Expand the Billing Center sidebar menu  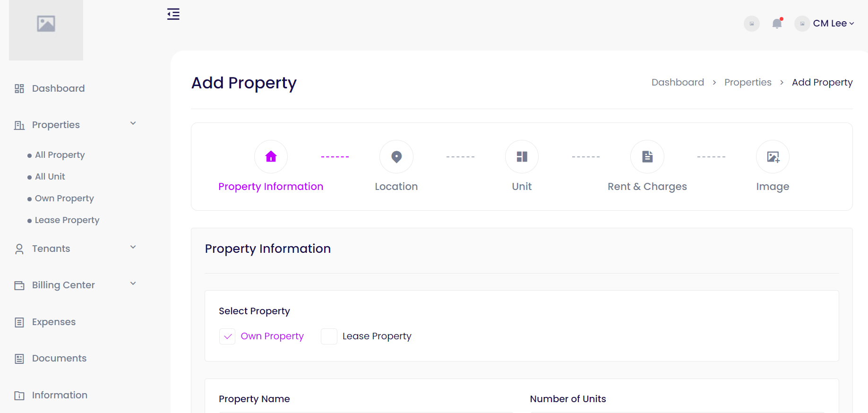133,284
